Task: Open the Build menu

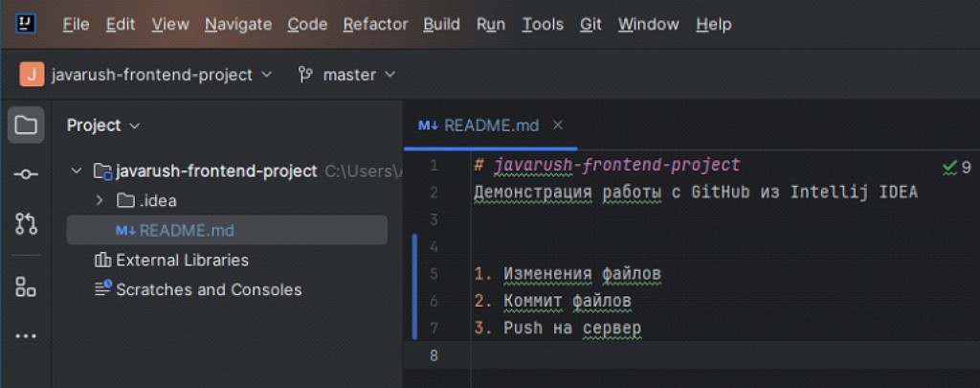Action: tap(441, 24)
